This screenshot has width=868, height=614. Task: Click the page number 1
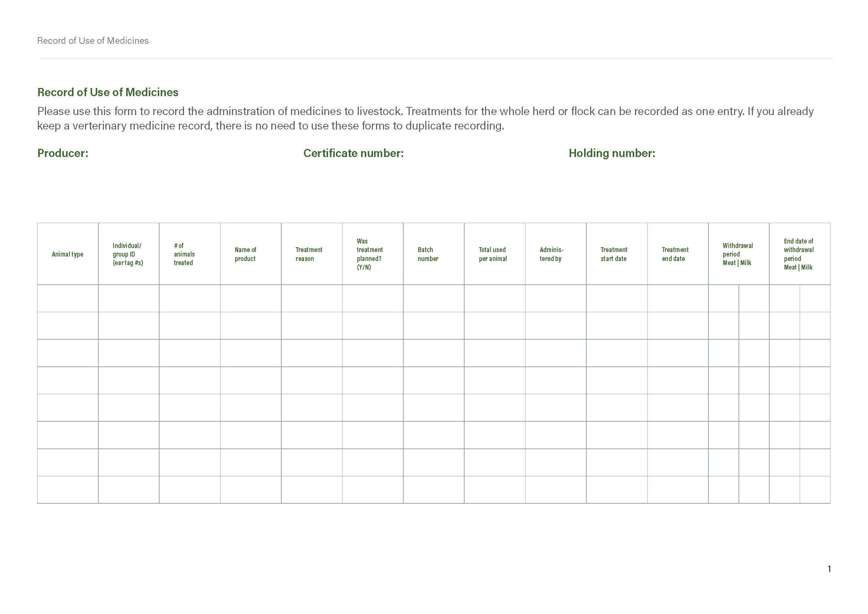tap(829, 569)
